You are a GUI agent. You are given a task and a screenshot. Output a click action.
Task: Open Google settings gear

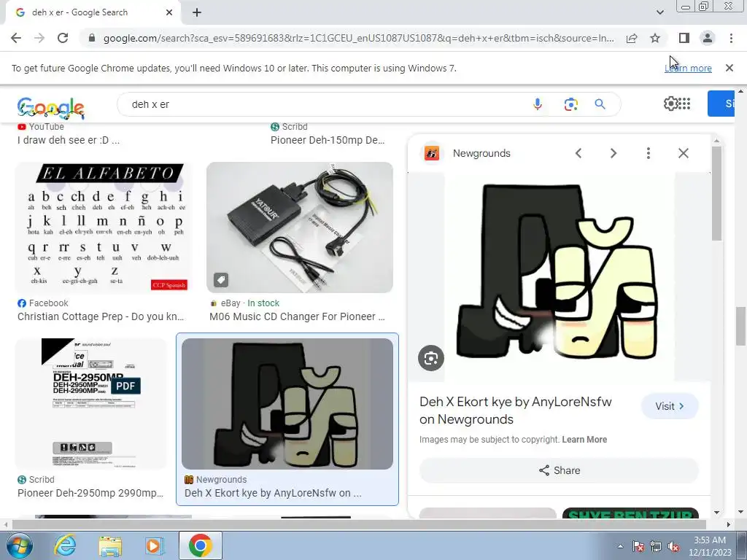(x=670, y=104)
